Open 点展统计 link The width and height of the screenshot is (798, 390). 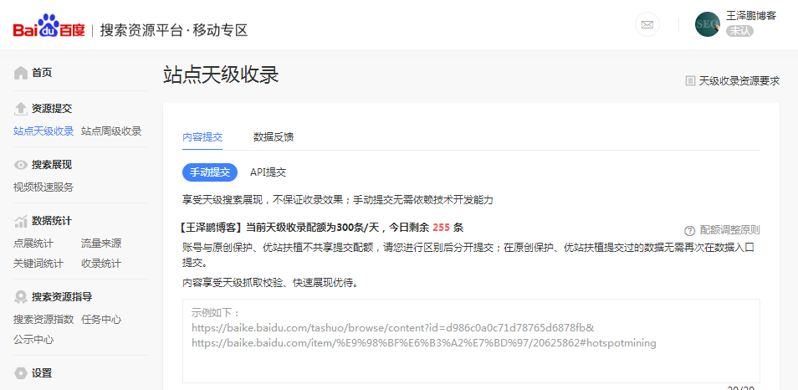(x=33, y=243)
